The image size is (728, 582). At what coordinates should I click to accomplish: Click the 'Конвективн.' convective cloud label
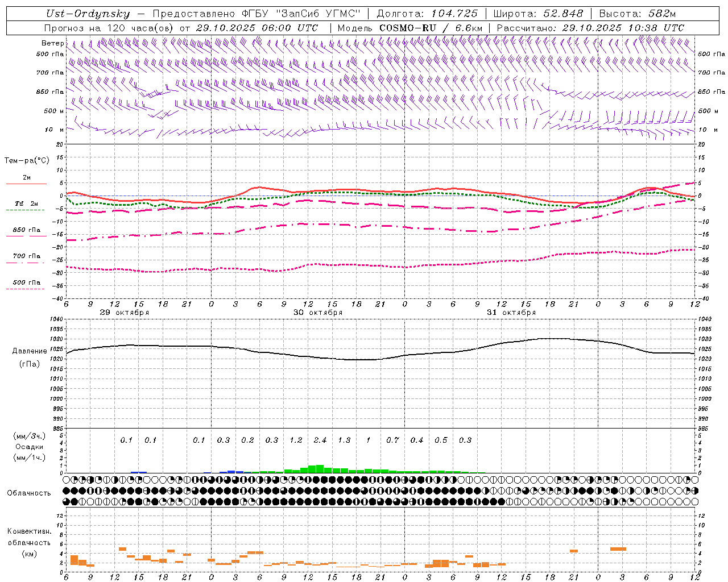point(30,531)
